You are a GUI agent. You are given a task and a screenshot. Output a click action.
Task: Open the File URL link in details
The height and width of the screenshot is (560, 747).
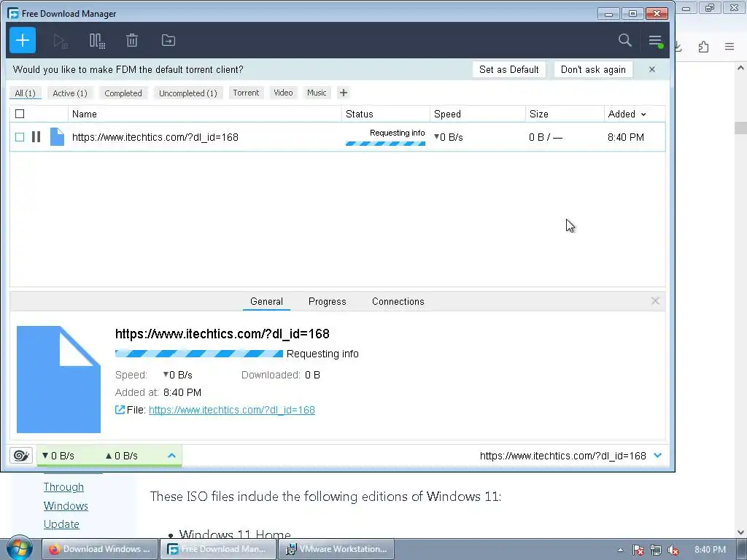click(232, 410)
